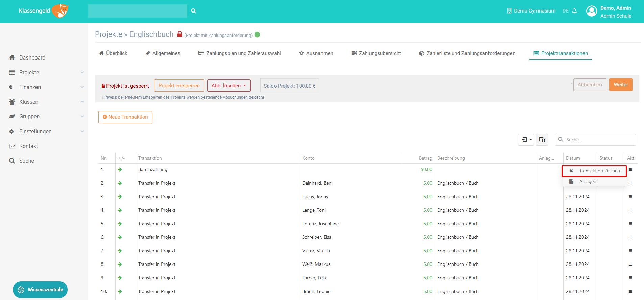The height and width of the screenshot is (300, 644).
Task: Click the green status dot in title
Action: (257, 34)
